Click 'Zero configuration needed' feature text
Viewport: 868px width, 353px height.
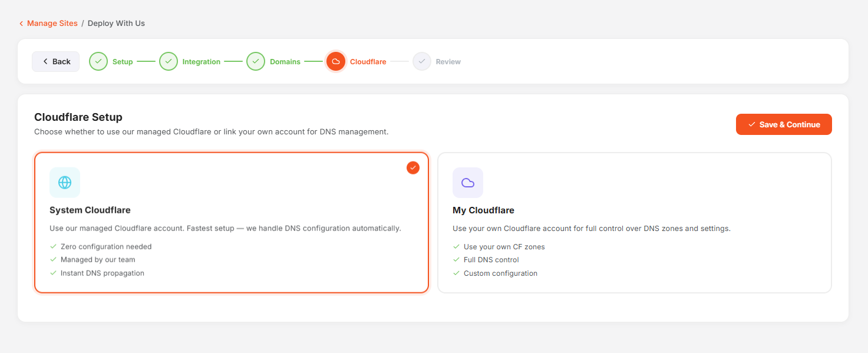point(106,246)
